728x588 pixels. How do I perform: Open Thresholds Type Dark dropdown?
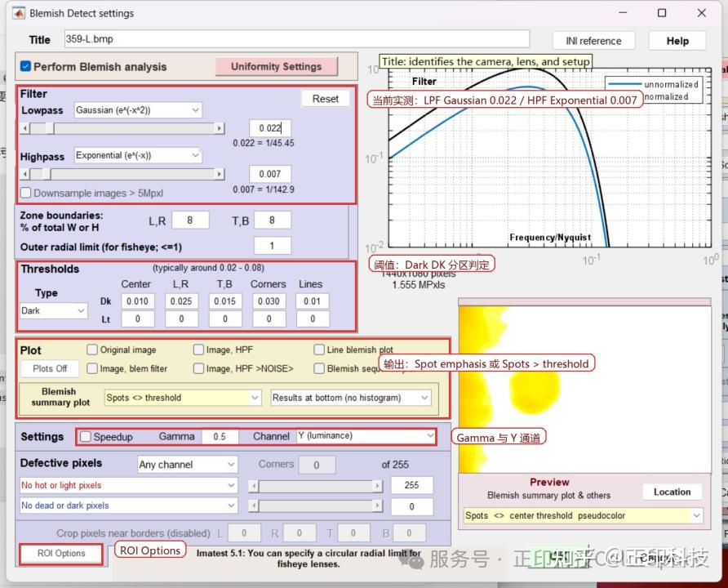54,310
